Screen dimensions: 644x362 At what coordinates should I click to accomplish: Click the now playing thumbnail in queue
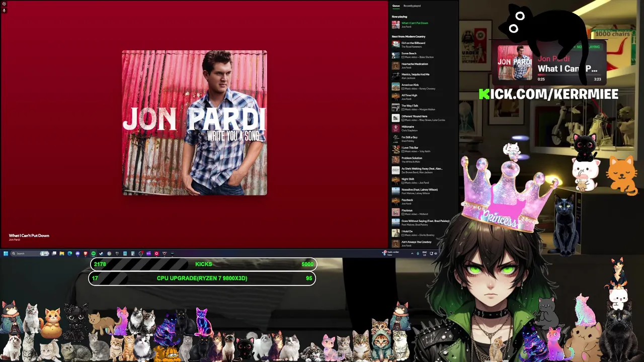[x=395, y=25]
